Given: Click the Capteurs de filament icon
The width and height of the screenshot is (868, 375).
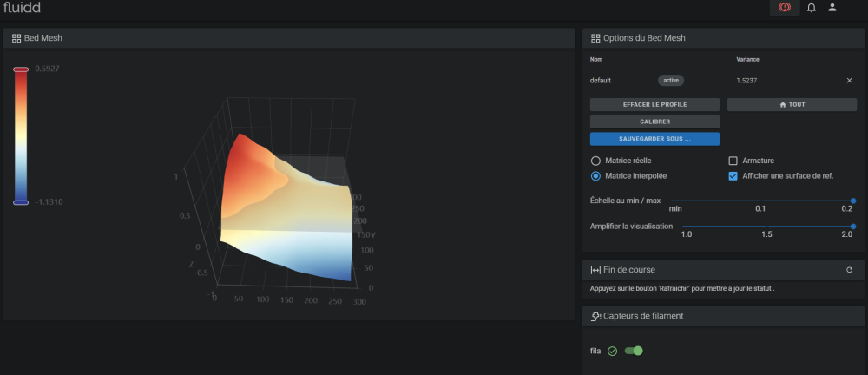Looking at the screenshot, I should (596, 316).
